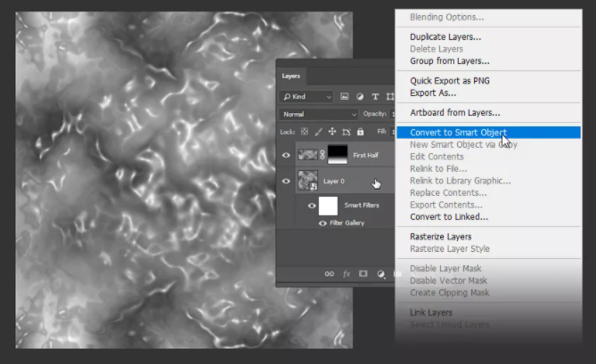The height and width of the screenshot is (364, 596).
Task: Click Layer 0 smart object thumbnail
Action: coord(307,181)
